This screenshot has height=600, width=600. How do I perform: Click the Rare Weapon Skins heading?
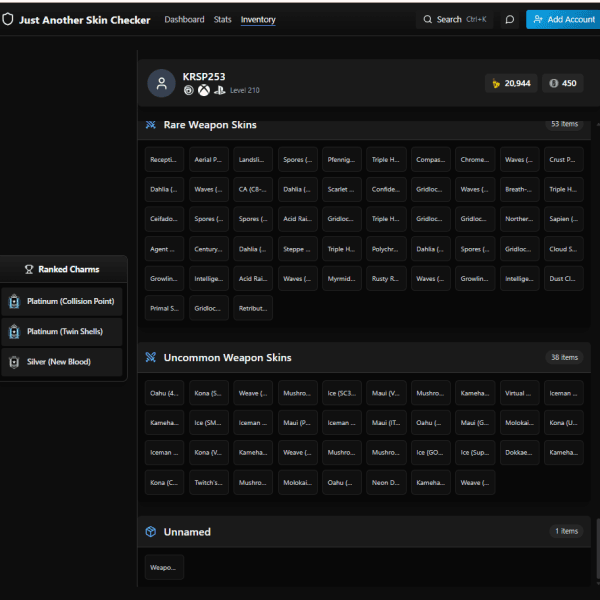pos(210,125)
